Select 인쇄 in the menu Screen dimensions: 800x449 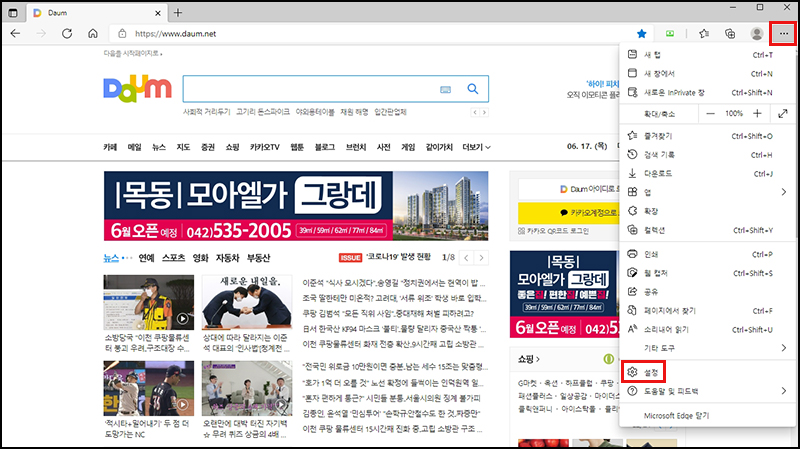[x=707, y=254]
